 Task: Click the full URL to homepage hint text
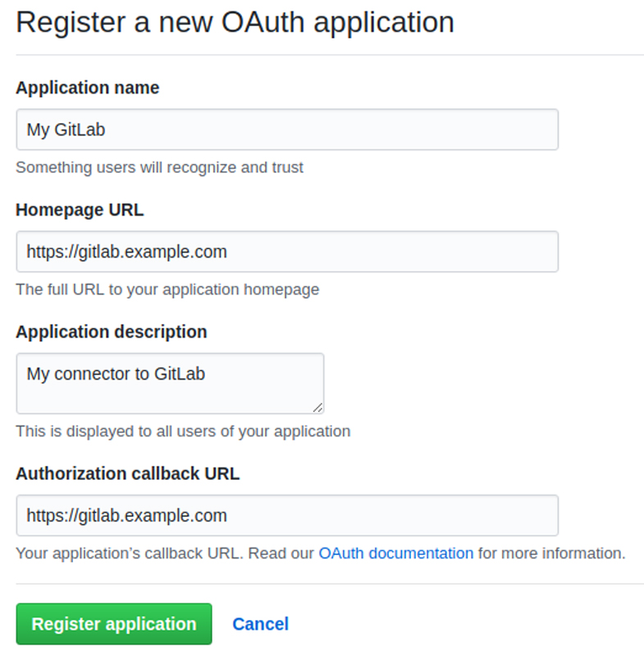167,289
